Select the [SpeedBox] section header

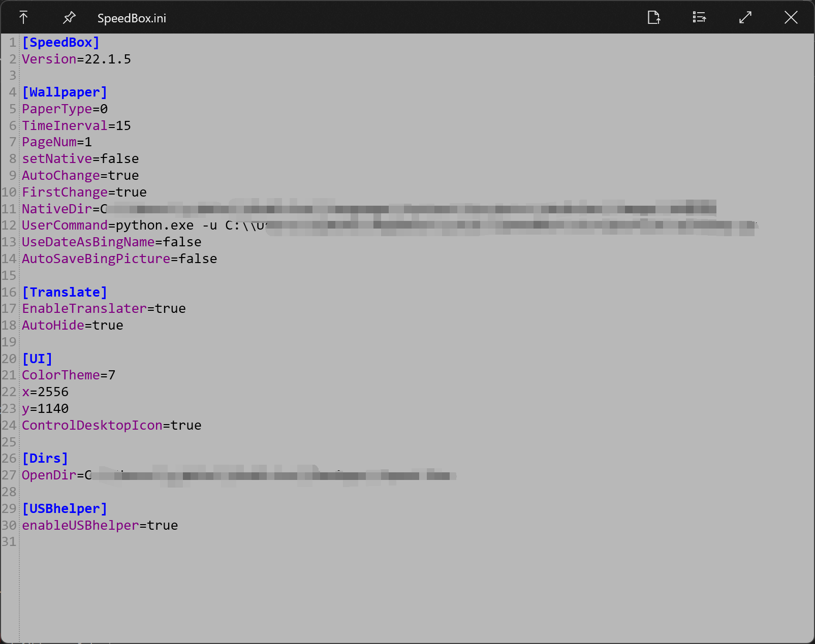pos(60,43)
